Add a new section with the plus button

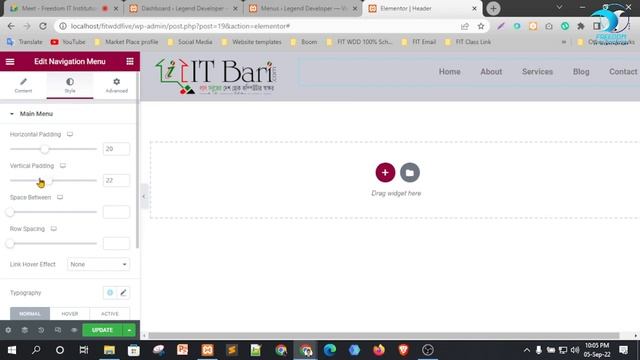[385, 172]
